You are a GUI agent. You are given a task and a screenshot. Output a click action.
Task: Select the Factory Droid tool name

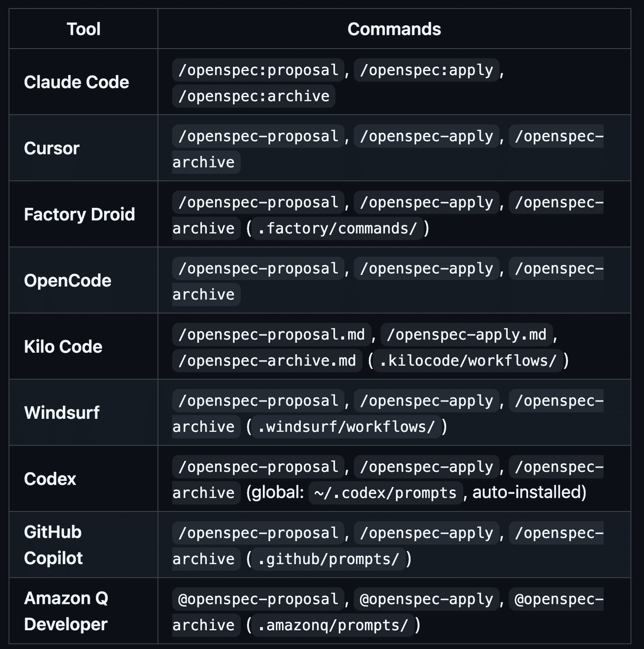79,214
